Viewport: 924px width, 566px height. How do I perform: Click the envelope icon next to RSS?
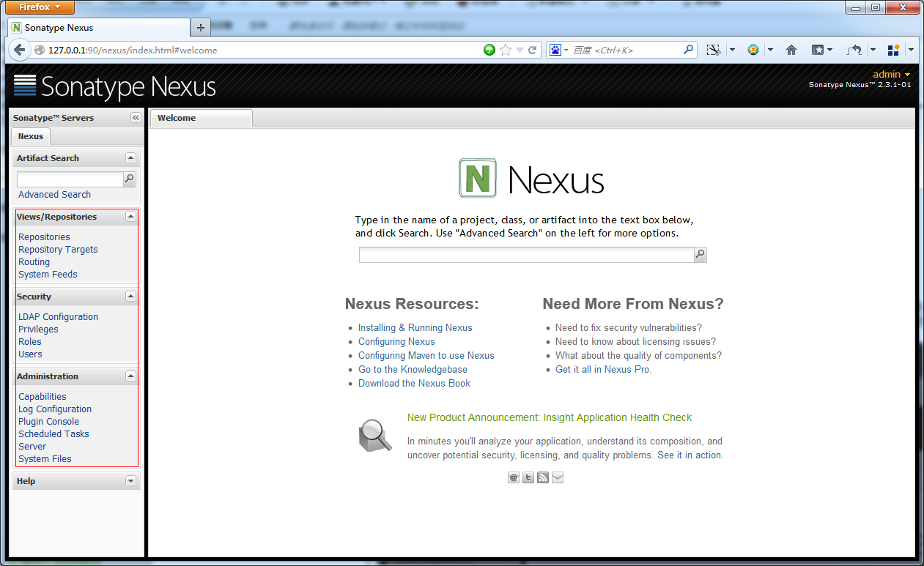(557, 477)
